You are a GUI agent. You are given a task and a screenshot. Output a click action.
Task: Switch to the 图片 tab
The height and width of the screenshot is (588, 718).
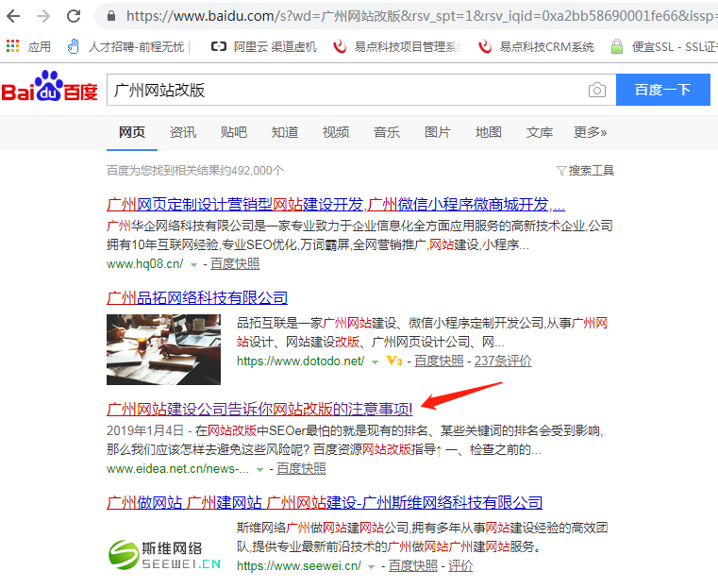438,132
